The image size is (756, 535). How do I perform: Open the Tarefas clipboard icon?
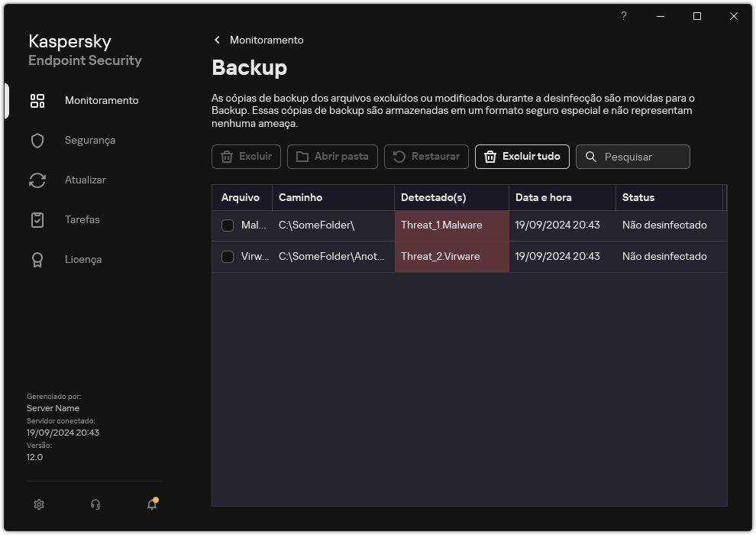pyautogui.click(x=37, y=220)
